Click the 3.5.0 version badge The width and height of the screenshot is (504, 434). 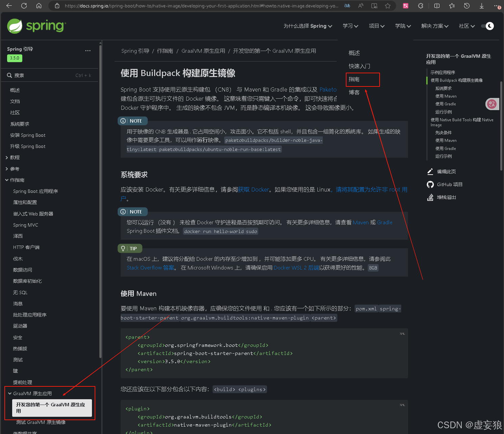[15, 58]
